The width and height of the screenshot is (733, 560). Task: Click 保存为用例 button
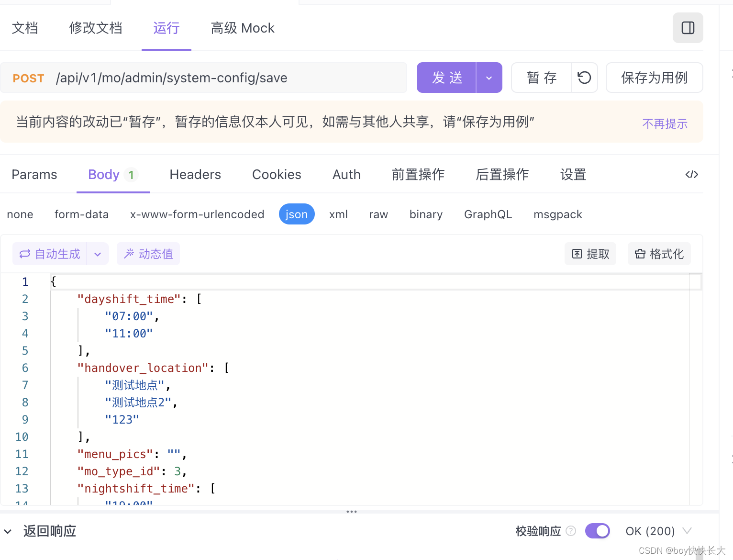tap(654, 78)
